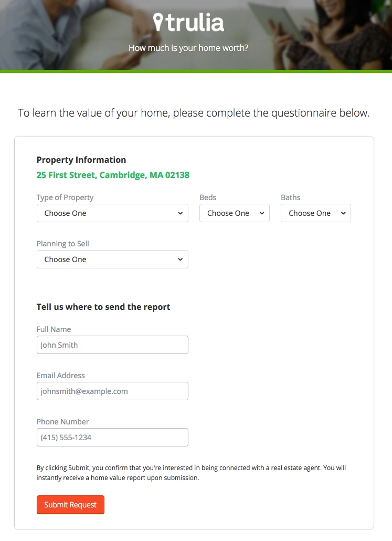Click the trulia wordmark in the header

point(195,23)
